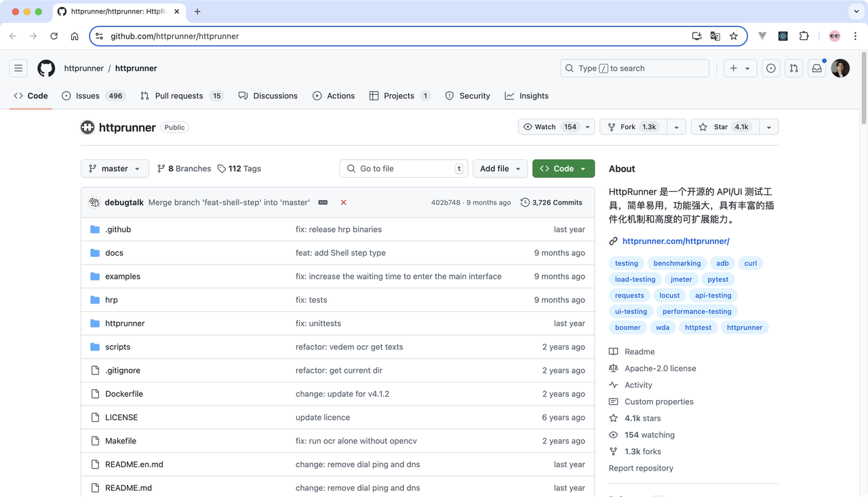Open the issues icon in the header
The width and height of the screenshot is (868, 497).
tap(771, 68)
